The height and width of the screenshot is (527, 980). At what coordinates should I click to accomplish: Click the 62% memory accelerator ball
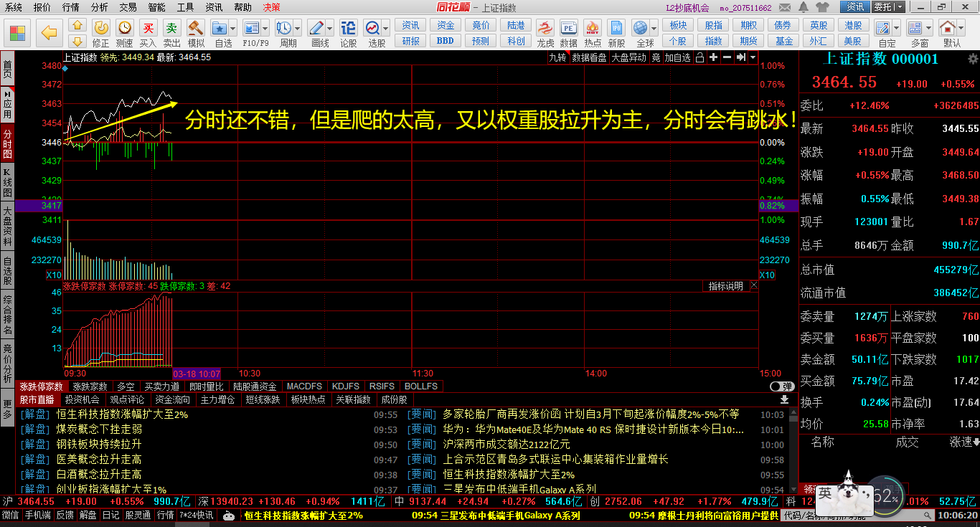point(886,495)
